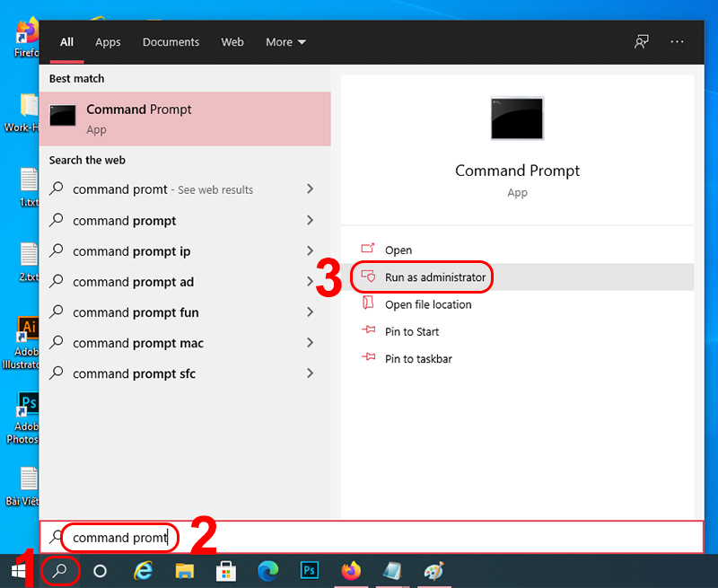
Task: Launch Microsoft Edge from the taskbar
Action: pos(267,571)
